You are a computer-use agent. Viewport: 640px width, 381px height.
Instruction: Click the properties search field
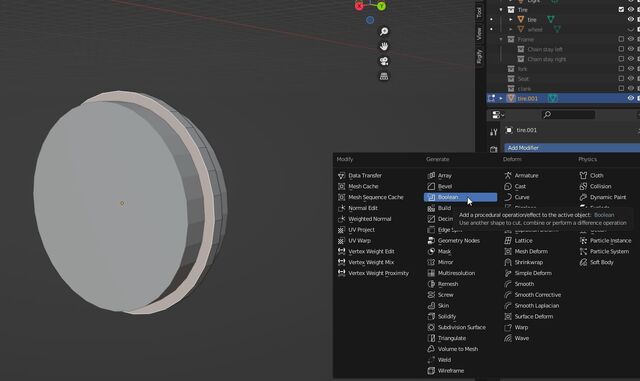568,115
